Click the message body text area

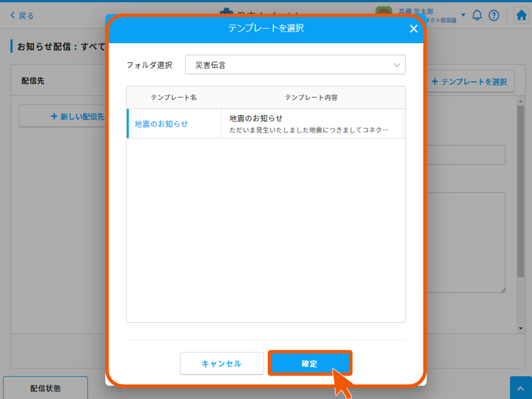coord(466,242)
